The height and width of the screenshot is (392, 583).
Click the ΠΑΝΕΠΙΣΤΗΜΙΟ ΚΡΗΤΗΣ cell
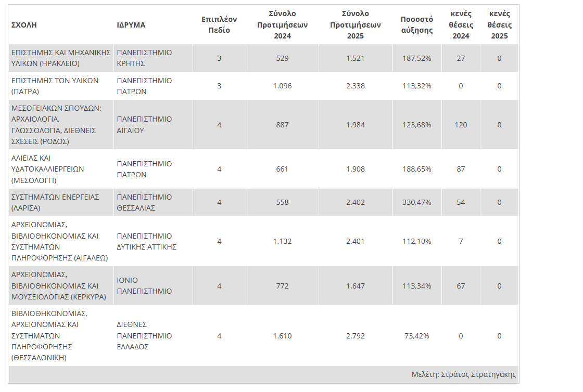pos(144,58)
